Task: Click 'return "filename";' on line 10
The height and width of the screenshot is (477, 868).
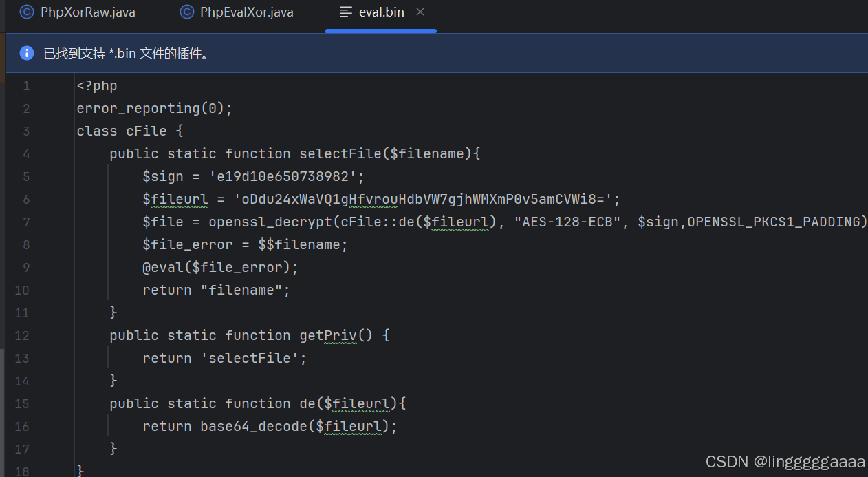Action: [x=217, y=290]
